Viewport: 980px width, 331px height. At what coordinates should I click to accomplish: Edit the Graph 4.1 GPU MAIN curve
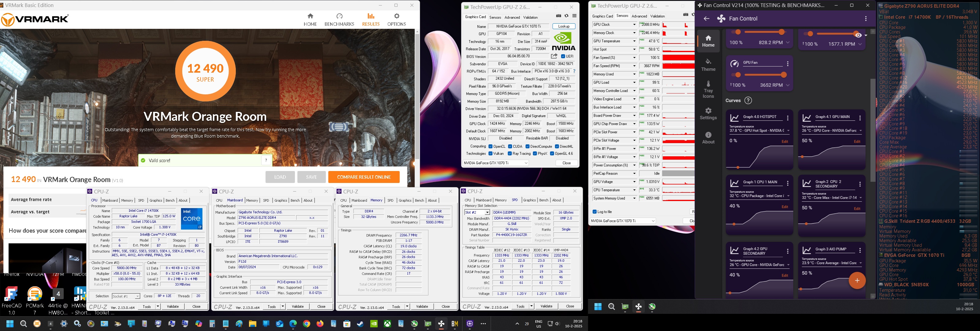(x=857, y=142)
